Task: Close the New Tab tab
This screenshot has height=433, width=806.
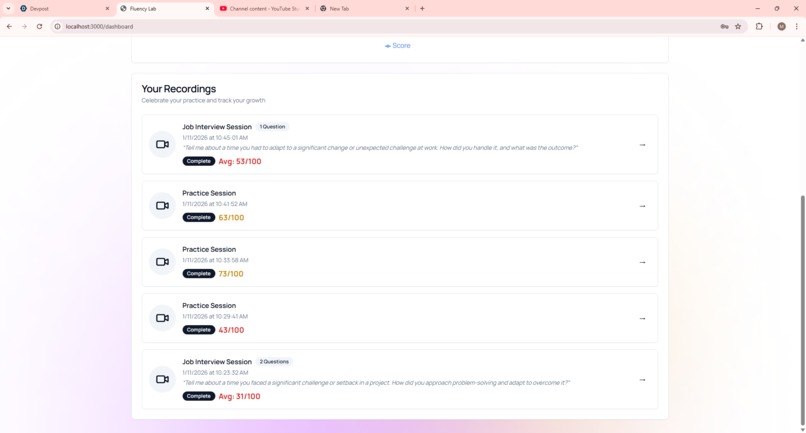Action: (x=407, y=8)
